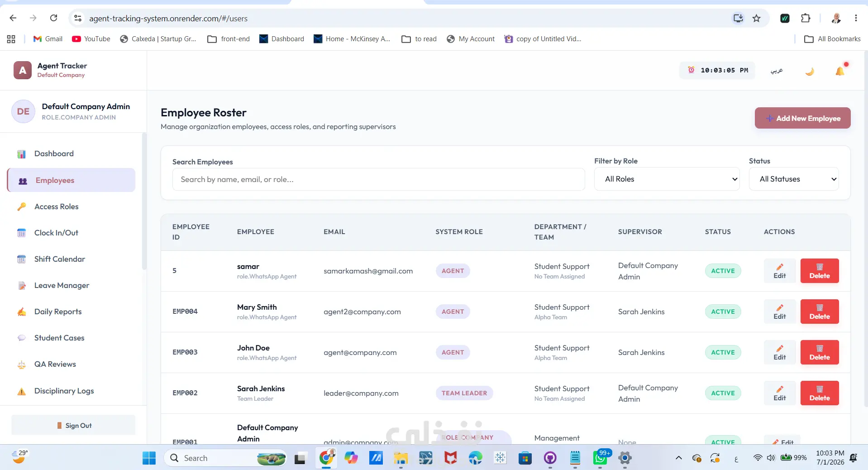The height and width of the screenshot is (470, 868).
Task: Open File Explorer from the taskbar
Action: point(401,458)
